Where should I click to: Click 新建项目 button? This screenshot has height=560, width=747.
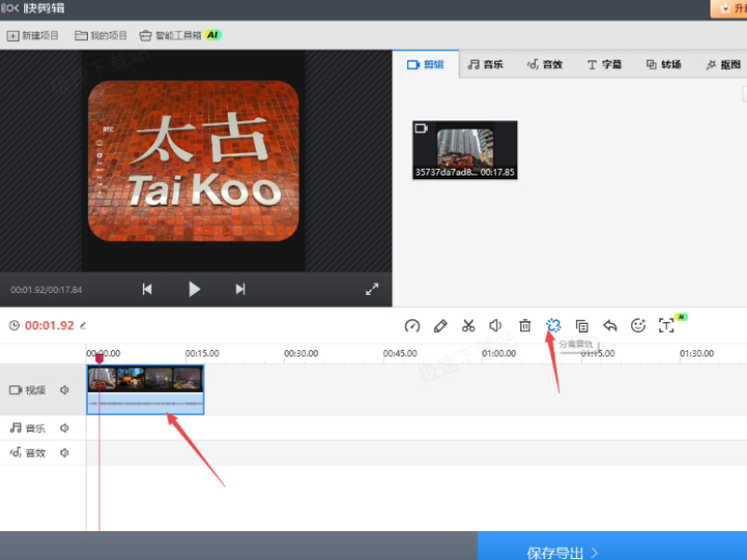tap(33, 35)
